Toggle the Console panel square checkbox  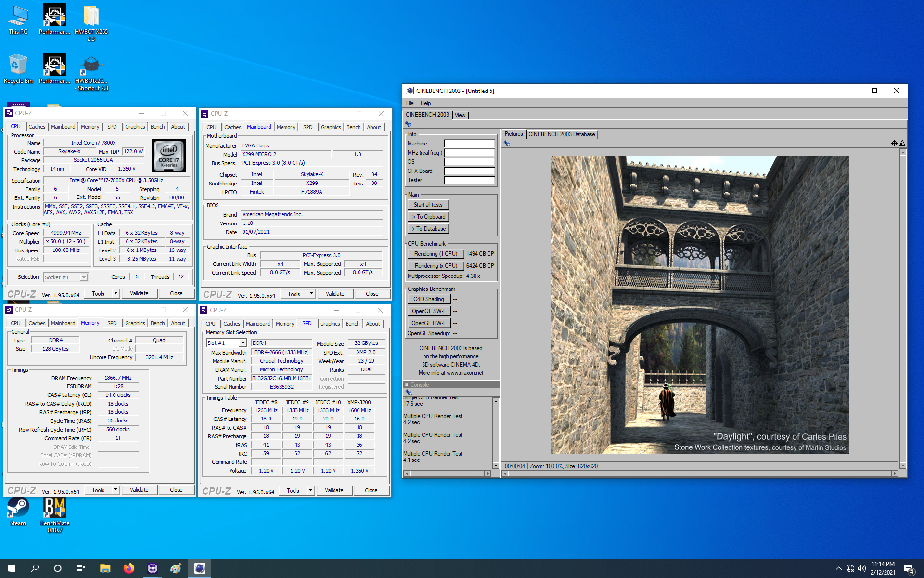coord(407,385)
